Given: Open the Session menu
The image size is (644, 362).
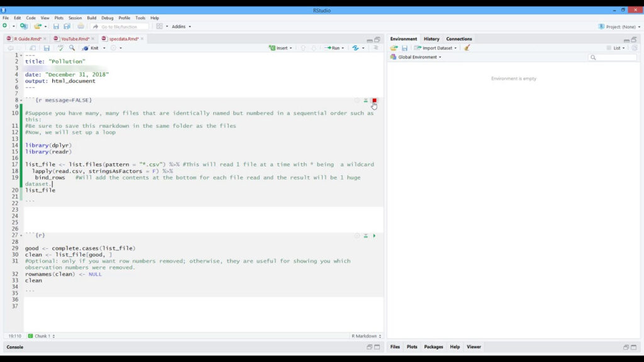Looking at the screenshot, I should click(75, 18).
